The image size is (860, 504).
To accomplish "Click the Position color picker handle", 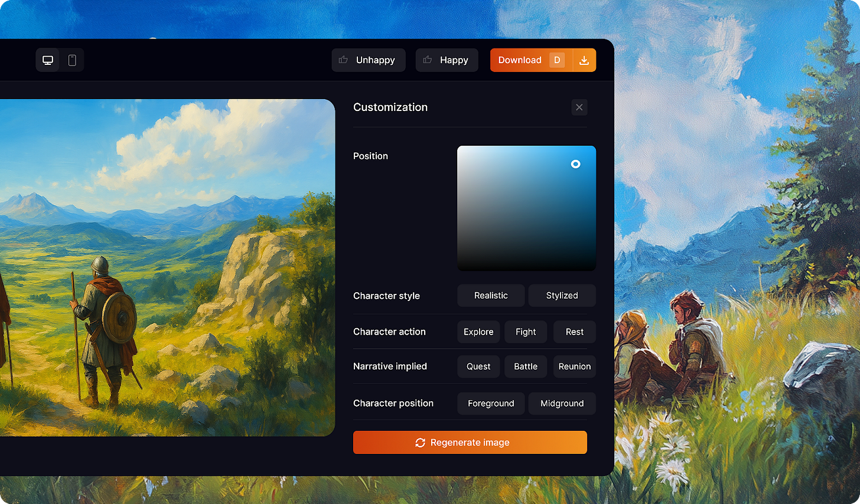I will (x=575, y=164).
